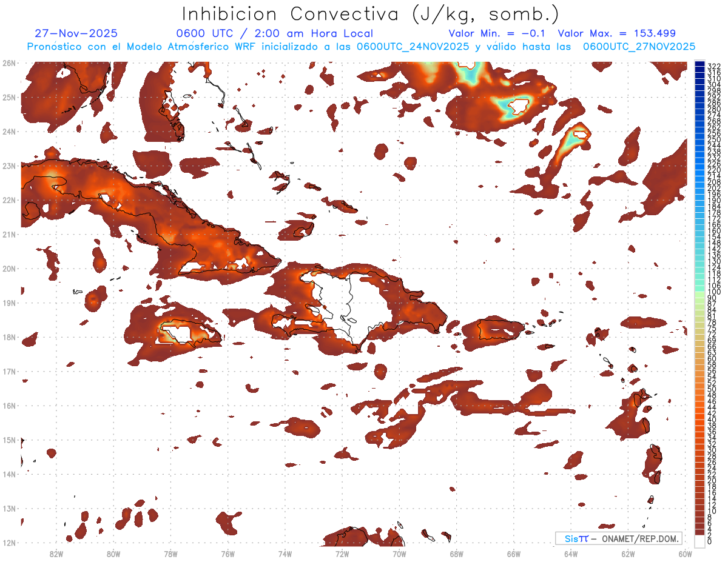The image size is (728, 562).
Task: Click the '15N' latitude label
Action: [x=8, y=440]
